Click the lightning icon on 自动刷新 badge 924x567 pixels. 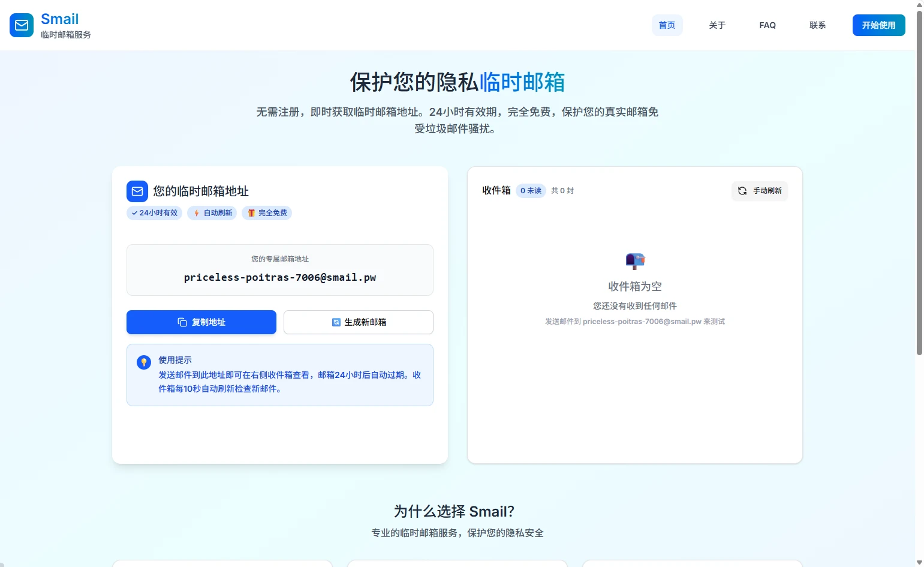coord(196,213)
